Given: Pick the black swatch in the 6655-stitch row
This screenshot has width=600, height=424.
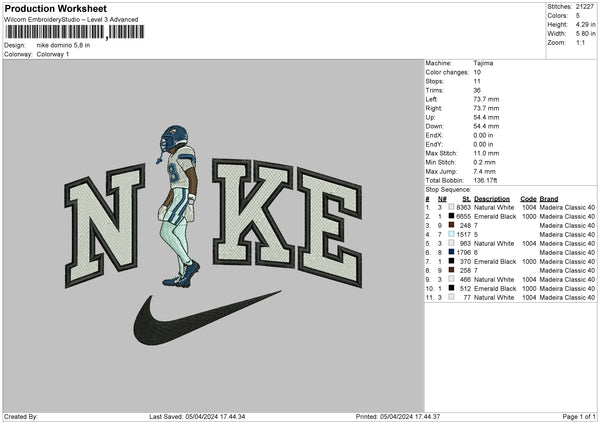Looking at the screenshot, I should (451, 216).
